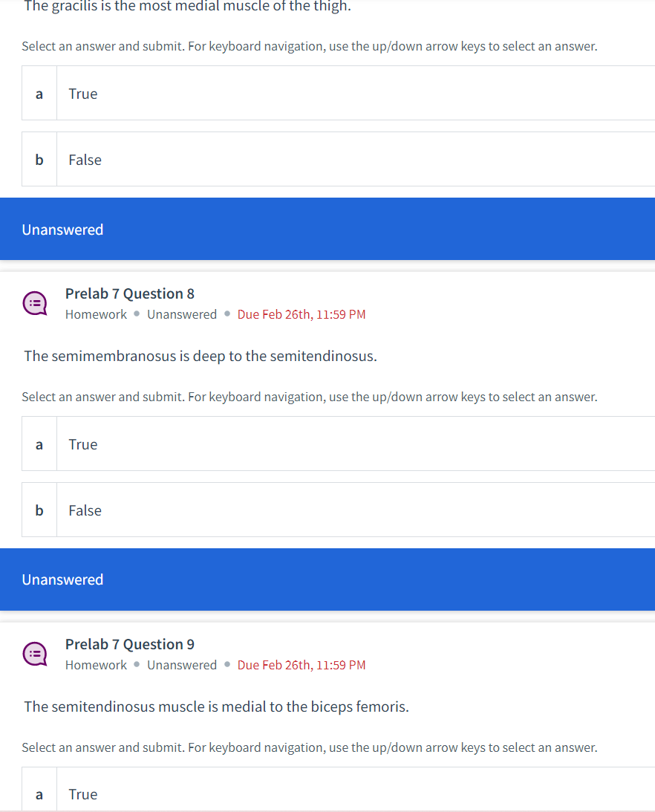Click the Question 8 discussion icon
The height and width of the screenshot is (812, 655).
pos(35,303)
